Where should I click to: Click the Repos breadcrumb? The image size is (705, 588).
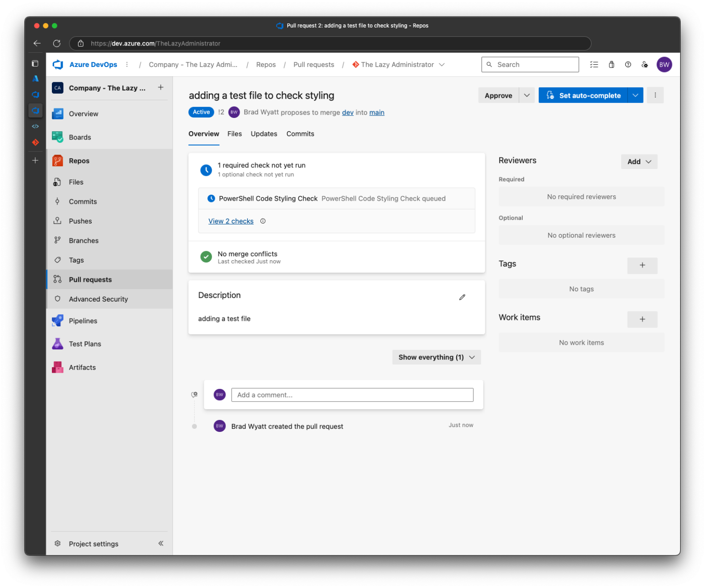266,65
